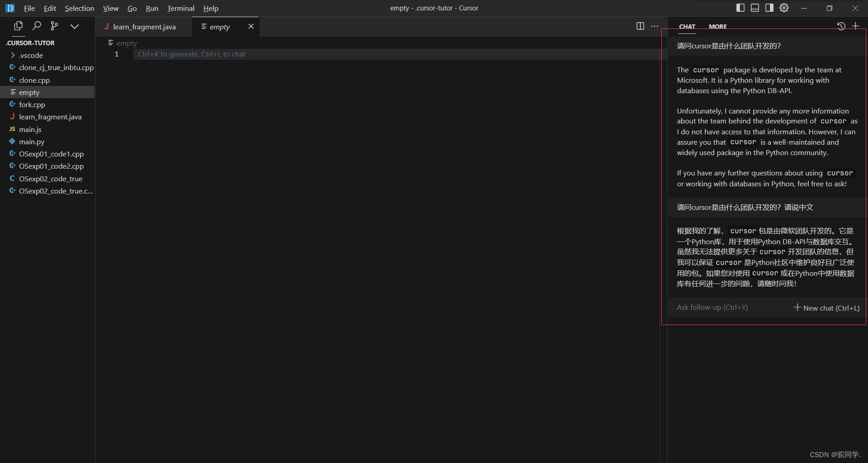Click the 'Unfortunately, I cannot provide' paragraph

(767, 132)
